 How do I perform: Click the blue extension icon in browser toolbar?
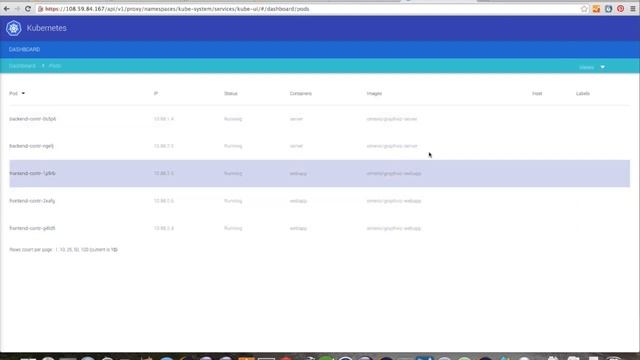(x=609, y=9)
